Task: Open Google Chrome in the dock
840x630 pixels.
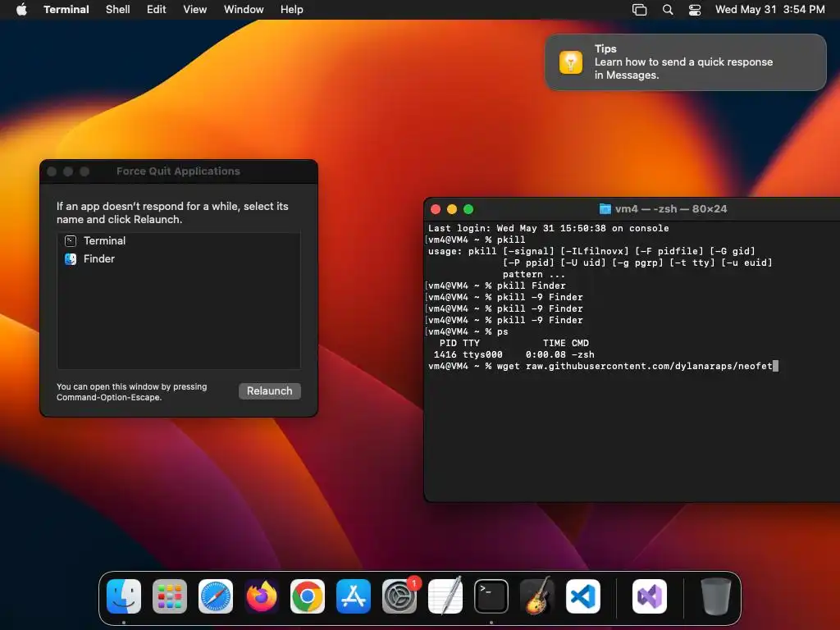Action: [308, 596]
